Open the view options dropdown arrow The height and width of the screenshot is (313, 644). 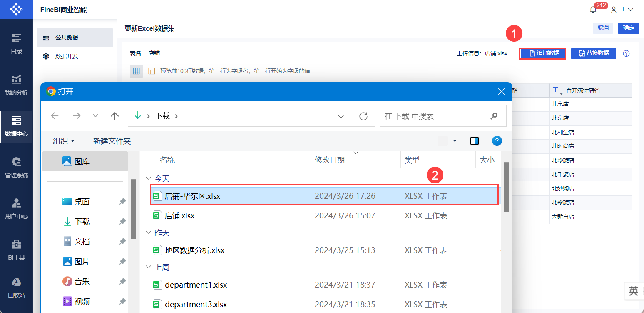point(455,141)
